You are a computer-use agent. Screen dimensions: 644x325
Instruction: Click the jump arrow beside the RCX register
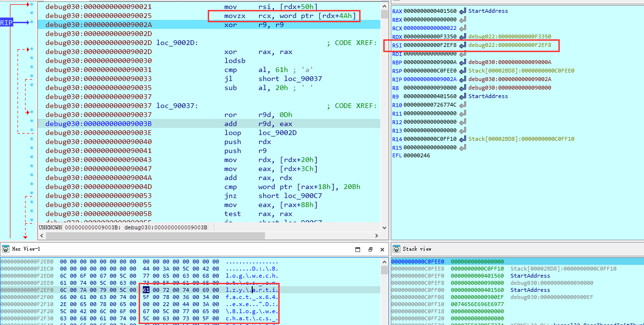point(463,28)
